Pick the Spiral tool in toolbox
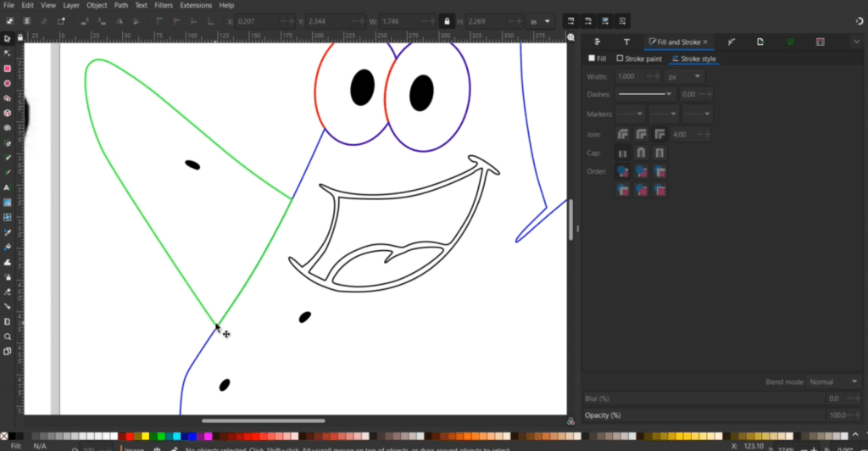This screenshot has height=451, width=868. point(7,128)
